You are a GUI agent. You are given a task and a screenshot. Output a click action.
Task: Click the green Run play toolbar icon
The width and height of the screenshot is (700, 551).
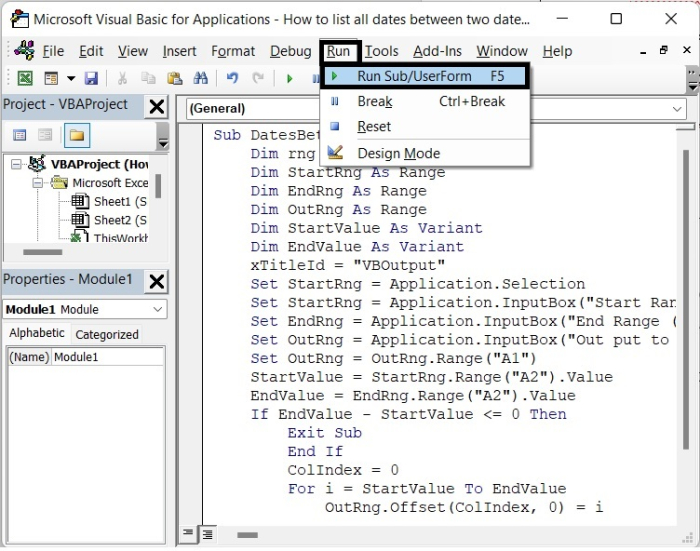point(289,79)
